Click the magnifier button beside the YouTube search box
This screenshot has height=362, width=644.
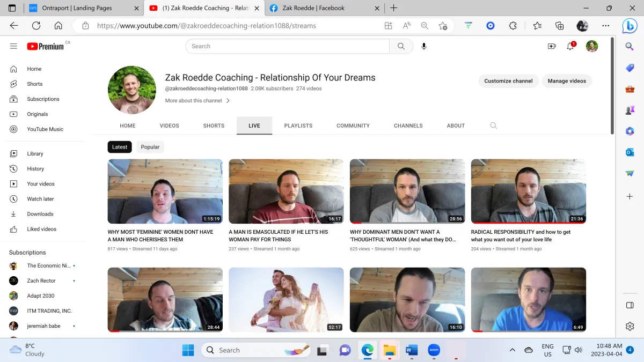[401, 46]
